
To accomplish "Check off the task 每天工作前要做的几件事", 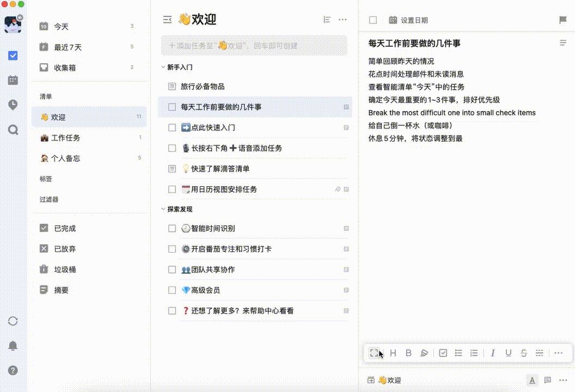I will click(x=172, y=107).
